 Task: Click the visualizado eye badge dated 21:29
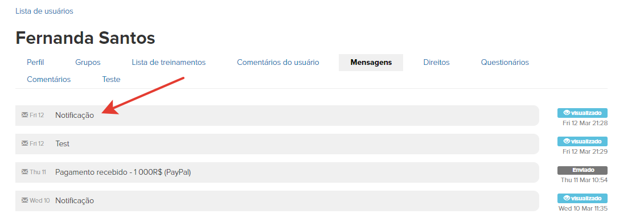[x=582, y=141]
